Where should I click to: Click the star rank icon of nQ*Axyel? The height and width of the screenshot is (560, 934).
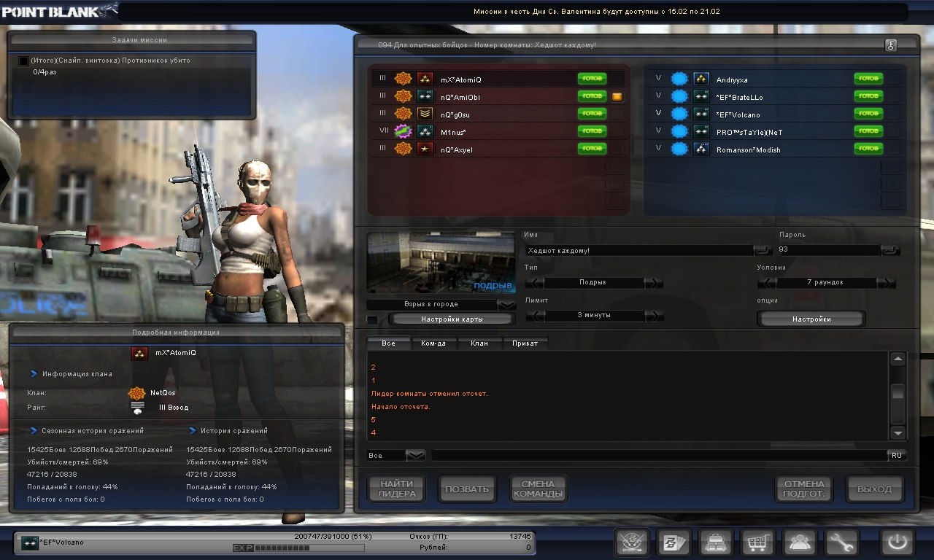(x=425, y=149)
